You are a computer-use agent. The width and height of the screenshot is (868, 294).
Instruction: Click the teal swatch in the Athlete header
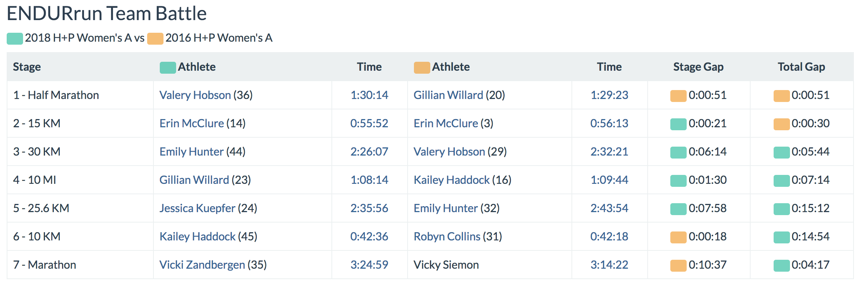tap(168, 68)
